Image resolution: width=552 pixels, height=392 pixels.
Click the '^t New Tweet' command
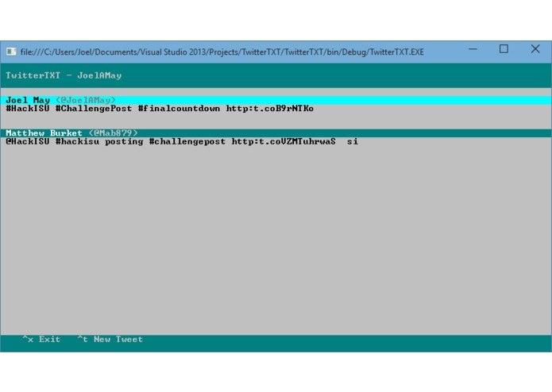(110, 340)
